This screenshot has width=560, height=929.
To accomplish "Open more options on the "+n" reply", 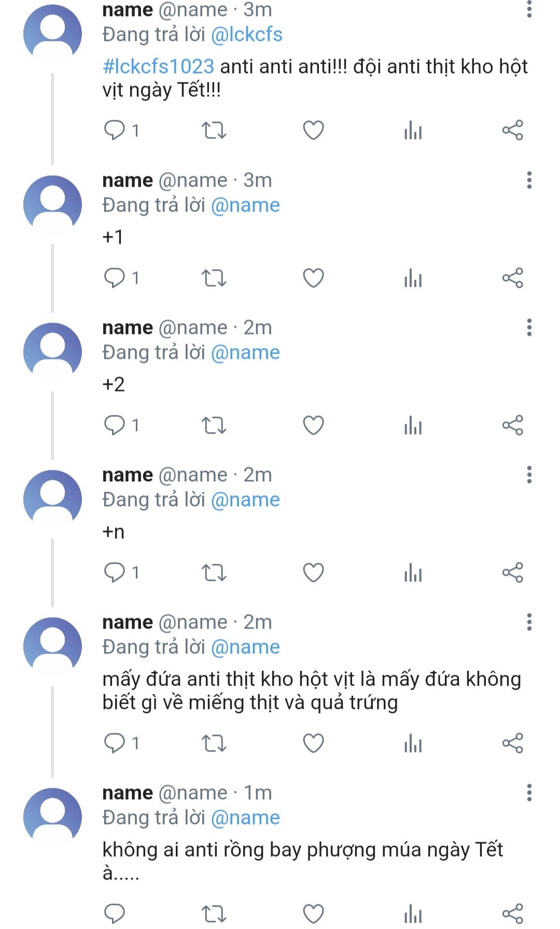I will coord(529,475).
